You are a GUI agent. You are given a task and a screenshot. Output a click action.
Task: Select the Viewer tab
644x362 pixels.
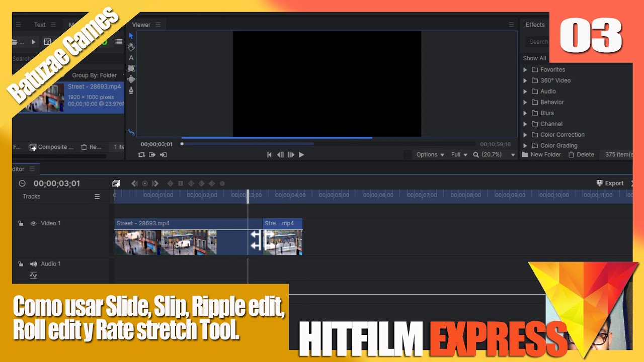141,25
